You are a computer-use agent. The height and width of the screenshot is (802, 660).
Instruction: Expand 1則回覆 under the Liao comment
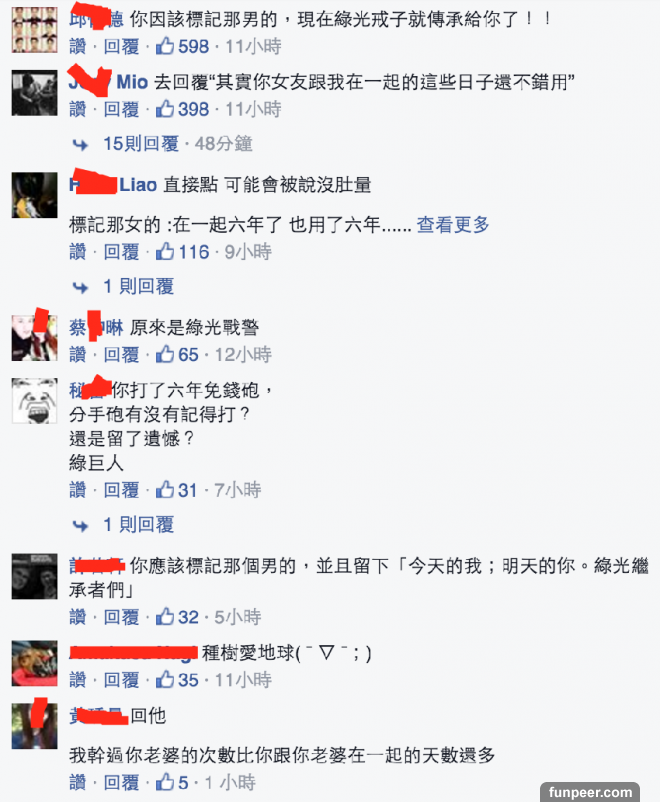click(139, 286)
